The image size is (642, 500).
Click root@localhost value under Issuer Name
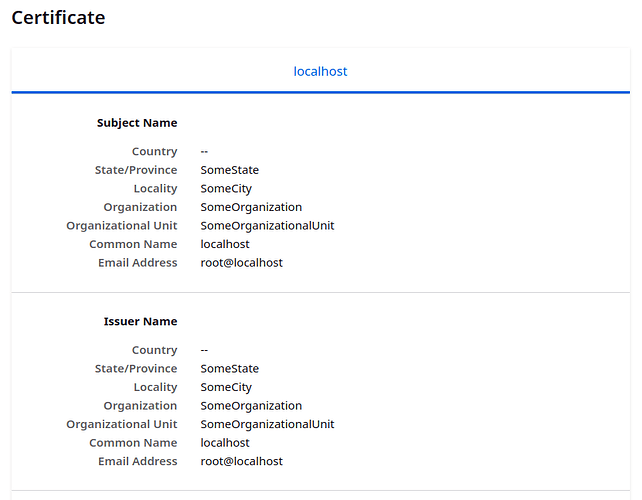[242, 461]
